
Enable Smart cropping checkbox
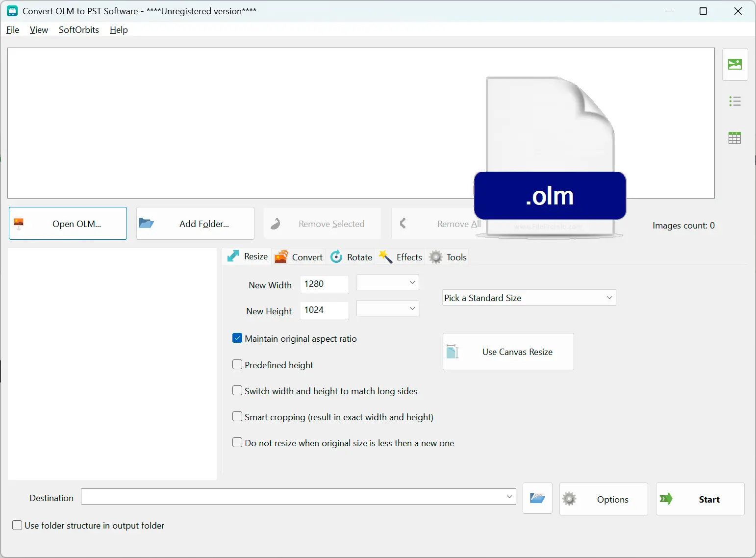(x=237, y=417)
